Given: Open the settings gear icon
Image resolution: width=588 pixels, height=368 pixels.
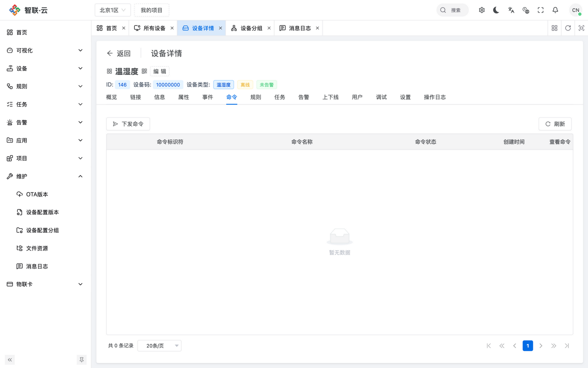Looking at the screenshot, I should point(482,10).
